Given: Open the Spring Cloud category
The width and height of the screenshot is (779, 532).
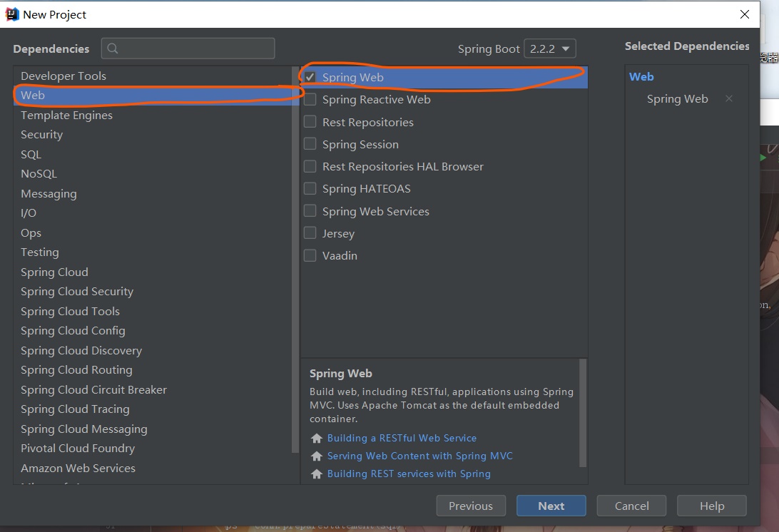Looking at the screenshot, I should pyautogui.click(x=153, y=272).
